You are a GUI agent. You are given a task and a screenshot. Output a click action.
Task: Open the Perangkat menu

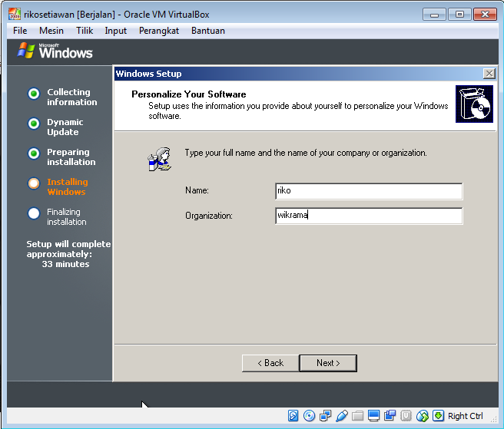click(x=159, y=31)
